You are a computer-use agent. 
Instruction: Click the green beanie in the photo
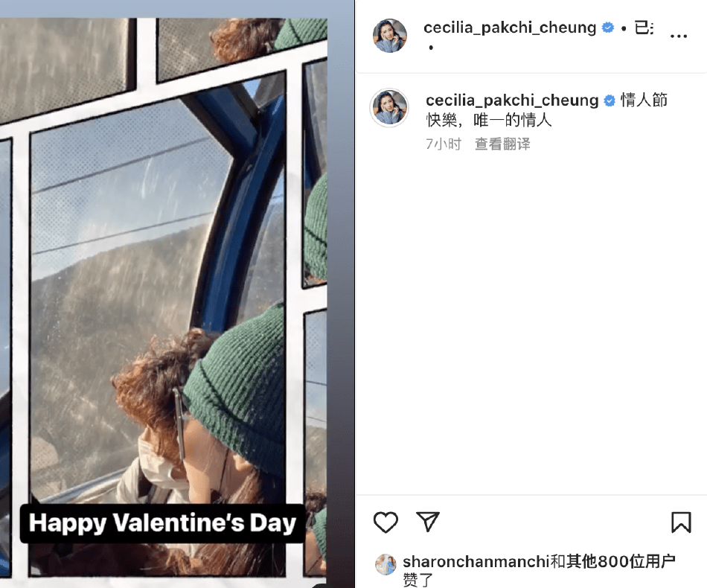pos(238,387)
